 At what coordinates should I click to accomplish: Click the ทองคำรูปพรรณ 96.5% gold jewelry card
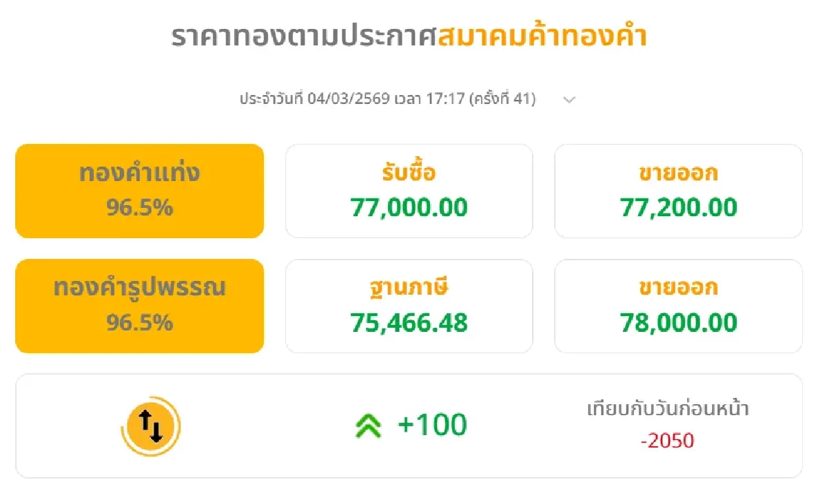click(139, 306)
